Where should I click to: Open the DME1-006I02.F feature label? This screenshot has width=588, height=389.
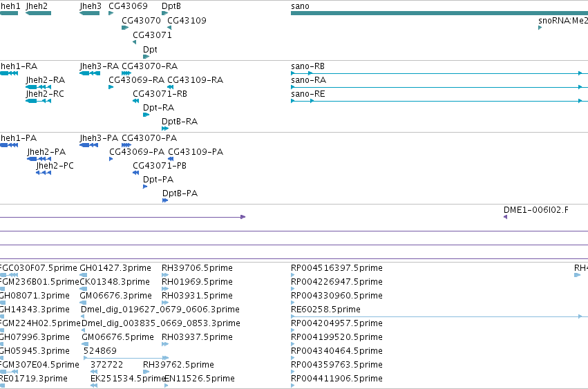click(536, 209)
